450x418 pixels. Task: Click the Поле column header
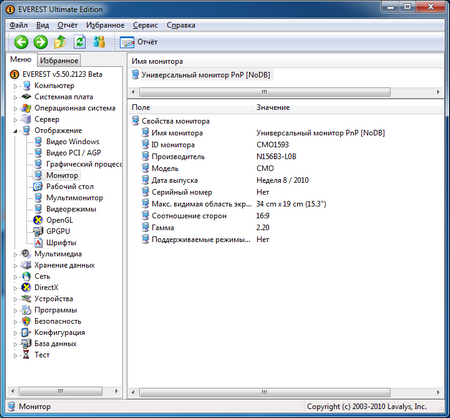click(x=191, y=107)
